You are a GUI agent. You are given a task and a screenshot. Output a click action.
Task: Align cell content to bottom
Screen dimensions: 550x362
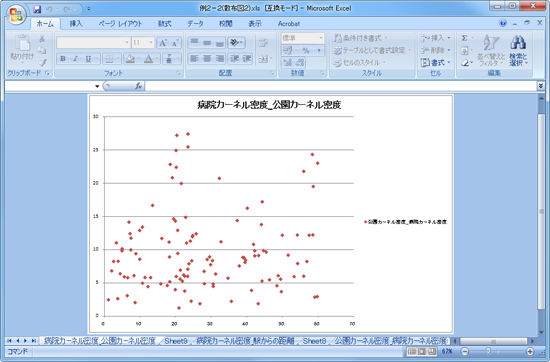pos(220,43)
